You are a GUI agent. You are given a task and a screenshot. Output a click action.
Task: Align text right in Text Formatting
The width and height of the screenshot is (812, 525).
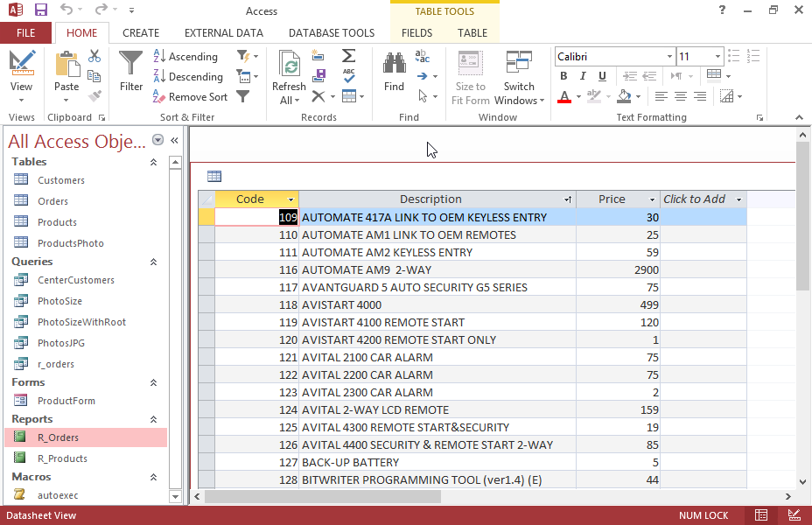pos(700,96)
